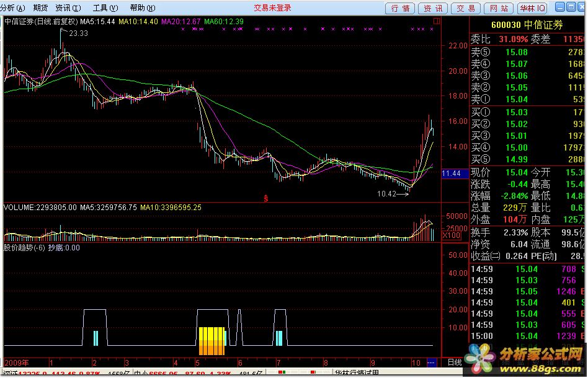
Task: Click the red square icon atop chart
Action: pyautogui.click(x=437, y=21)
